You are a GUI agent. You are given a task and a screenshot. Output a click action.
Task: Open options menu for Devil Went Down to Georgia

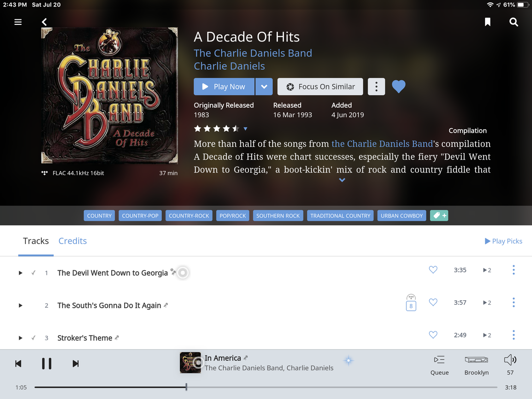click(514, 270)
